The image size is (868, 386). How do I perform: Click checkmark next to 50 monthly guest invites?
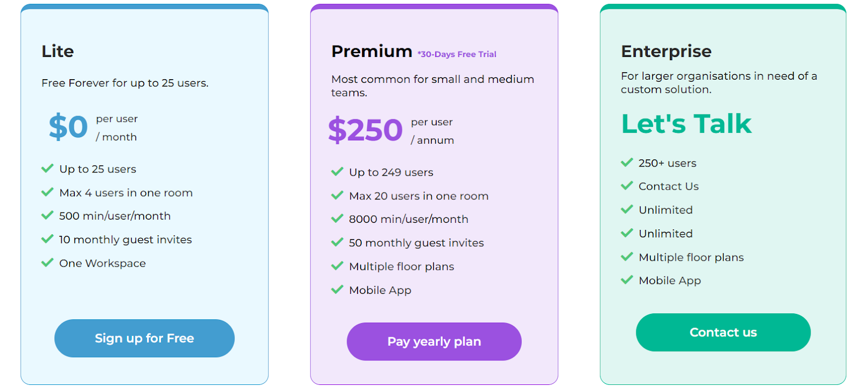point(337,242)
